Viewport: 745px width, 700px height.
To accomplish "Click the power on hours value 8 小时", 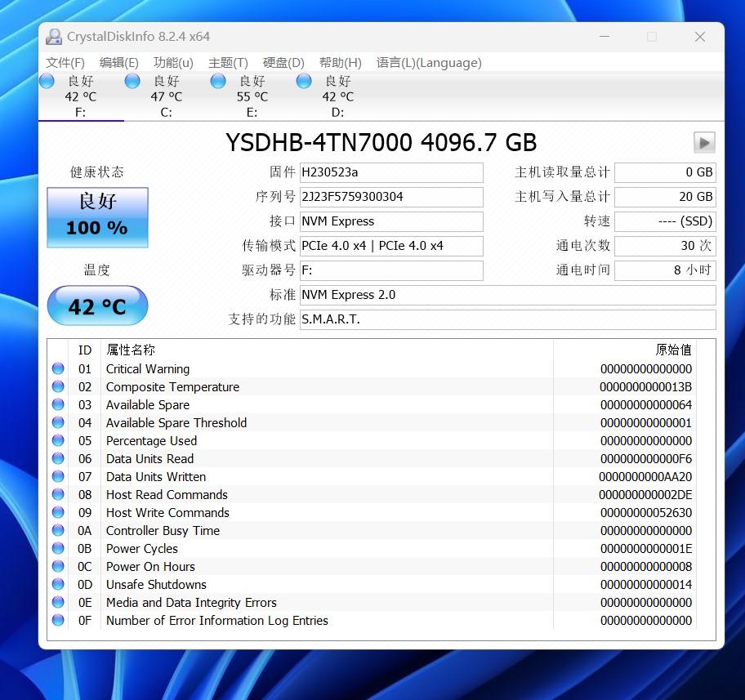I will click(665, 270).
